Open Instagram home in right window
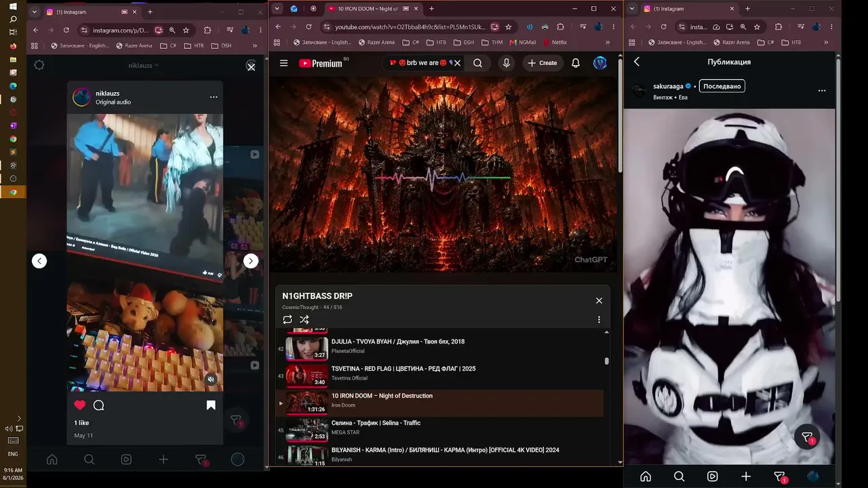 646,476
